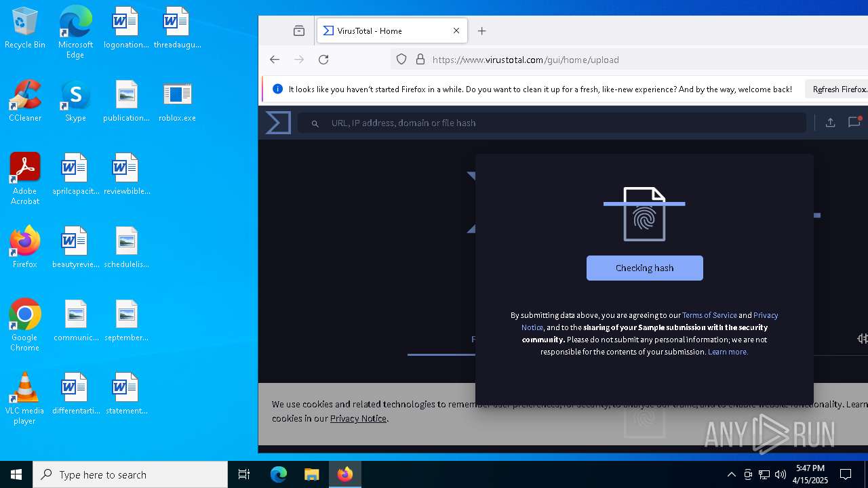
Task: Open the taskbar clock showing 5:47 PM
Action: coord(810,474)
